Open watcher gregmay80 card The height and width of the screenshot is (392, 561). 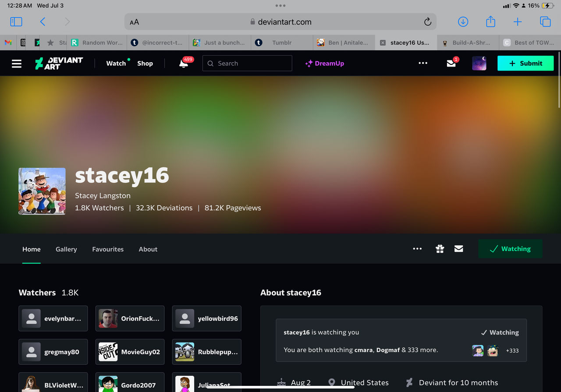[x=53, y=352]
